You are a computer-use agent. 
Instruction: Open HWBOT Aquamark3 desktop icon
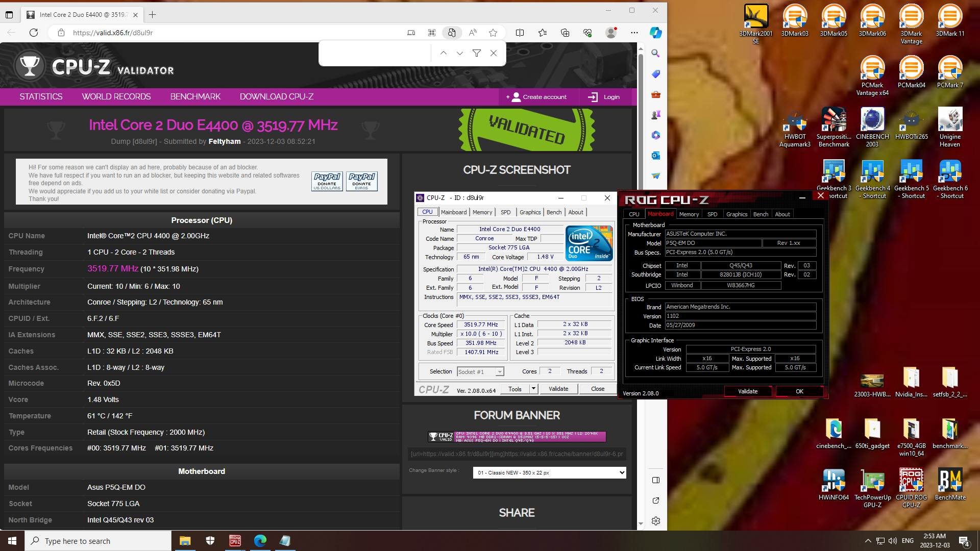[795, 127]
